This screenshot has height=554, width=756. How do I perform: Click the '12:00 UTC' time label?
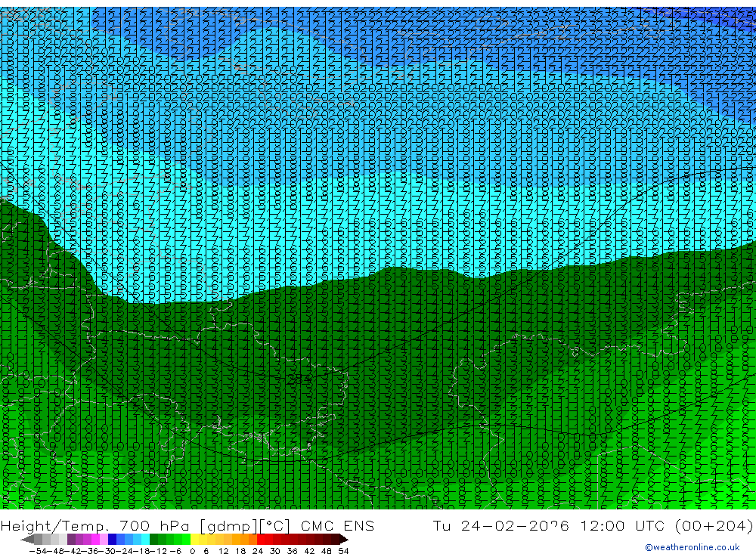pos(624,526)
